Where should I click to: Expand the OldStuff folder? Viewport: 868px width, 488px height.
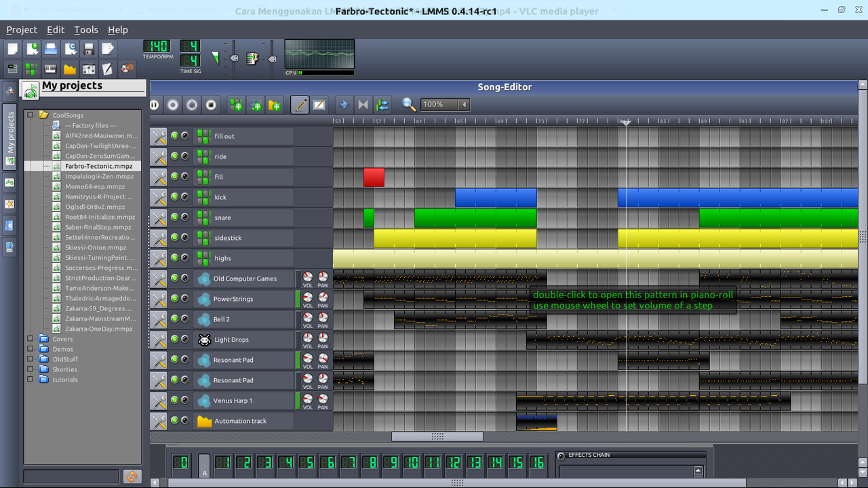[x=30, y=359]
